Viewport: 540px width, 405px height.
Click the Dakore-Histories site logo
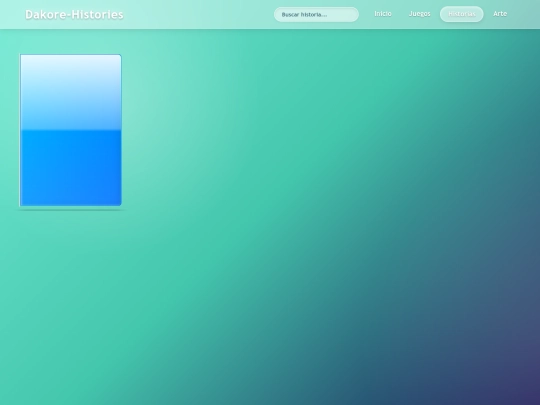click(74, 14)
